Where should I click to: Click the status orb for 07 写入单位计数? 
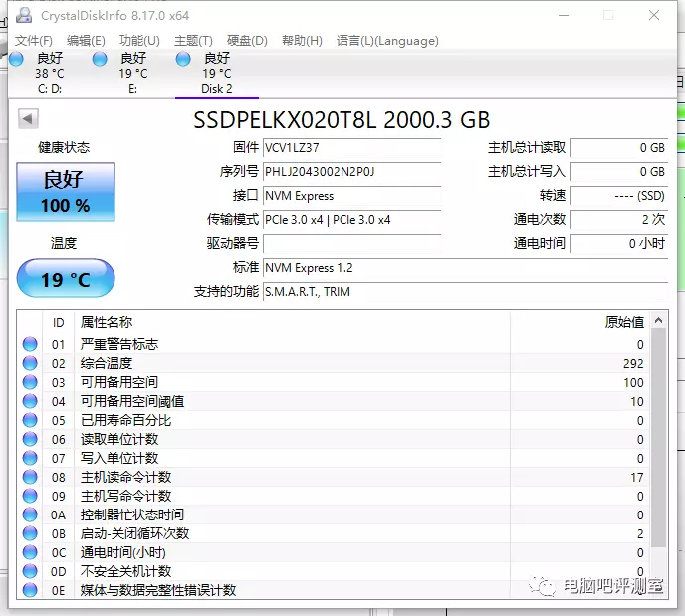click(30, 458)
